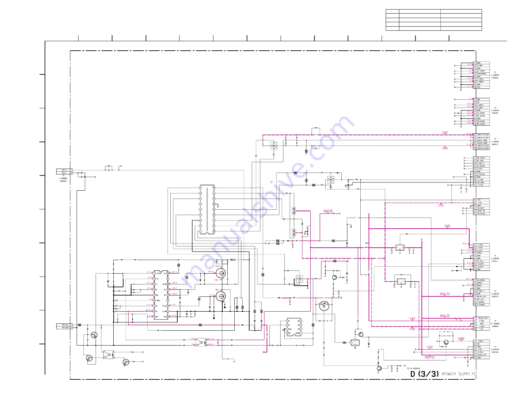
Task: Click the V_PULSE pin label
Action: pos(481,174)
